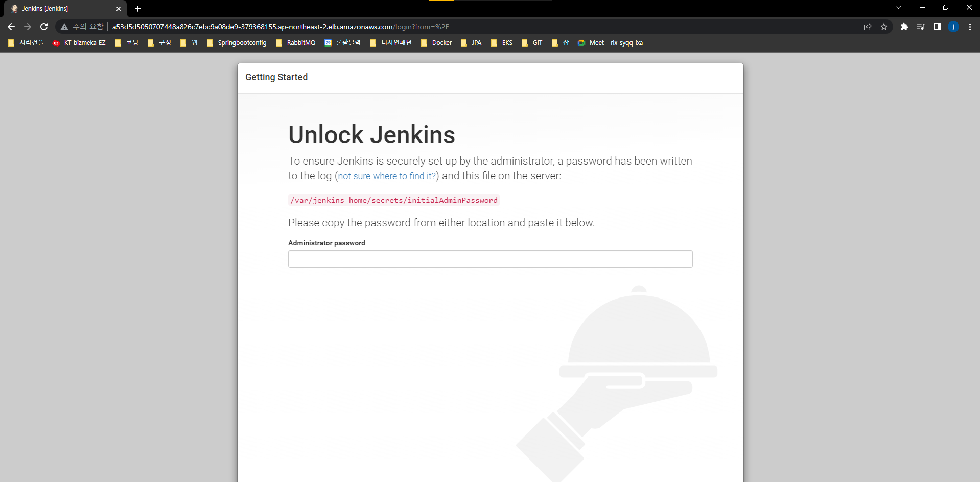The width and height of the screenshot is (980, 482).
Task: Open the Docker bookmark folder
Action: click(436, 43)
